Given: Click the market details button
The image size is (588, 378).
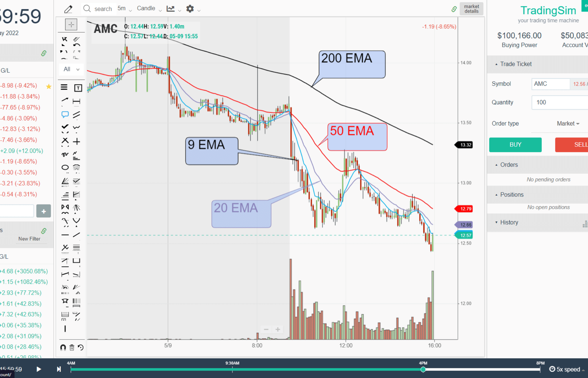Looking at the screenshot, I should coord(471,9).
